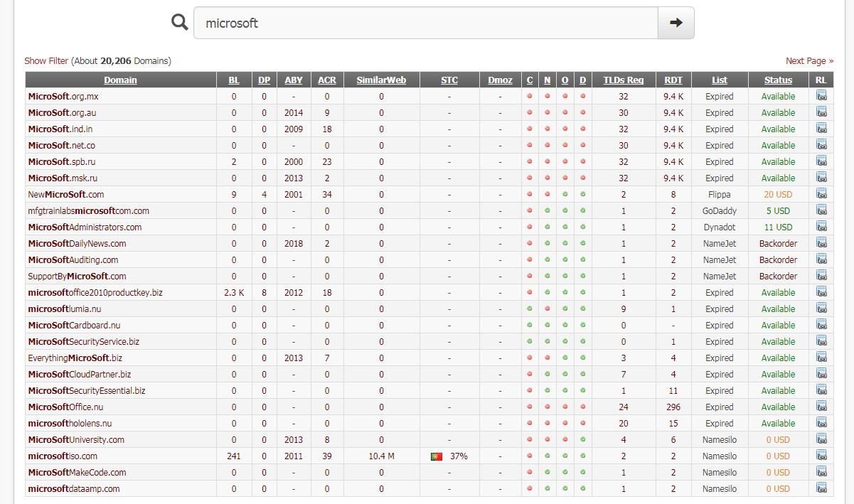Open the MicroSoftMakeCode.com domain link
Viewport: 854px width, 504px height.
pos(77,472)
